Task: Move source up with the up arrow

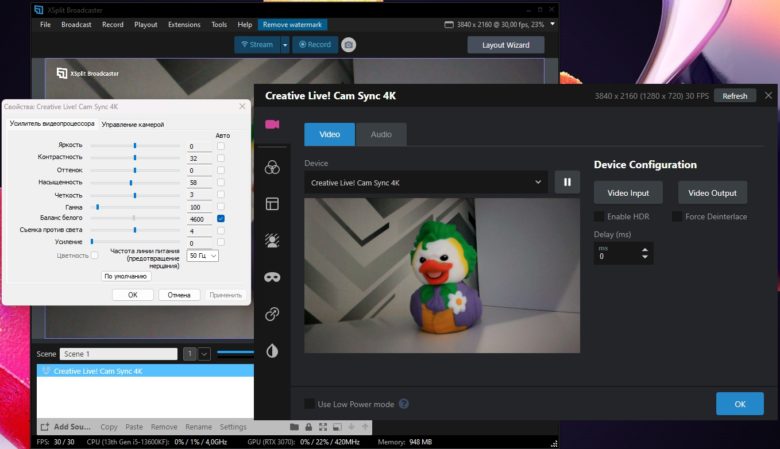Action: pos(365,427)
